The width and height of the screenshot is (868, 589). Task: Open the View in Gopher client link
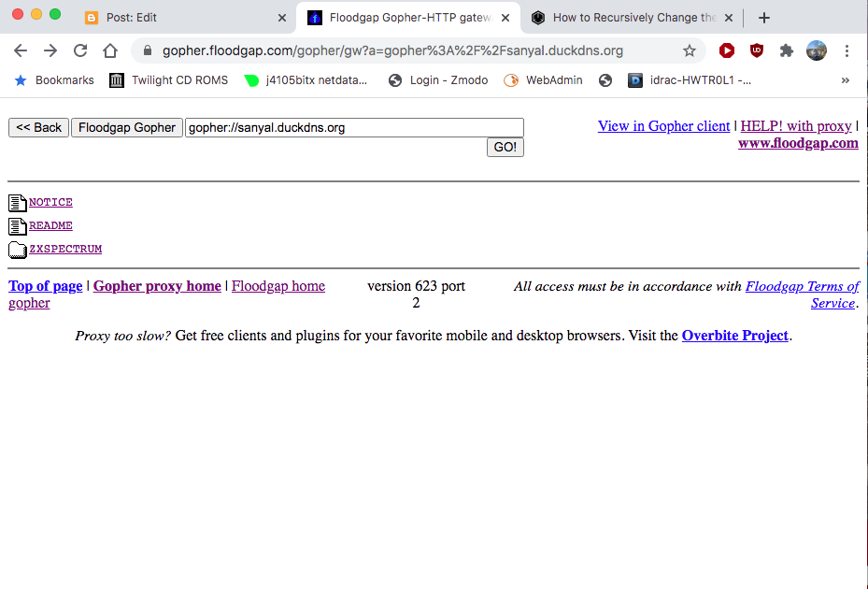(663, 125)
